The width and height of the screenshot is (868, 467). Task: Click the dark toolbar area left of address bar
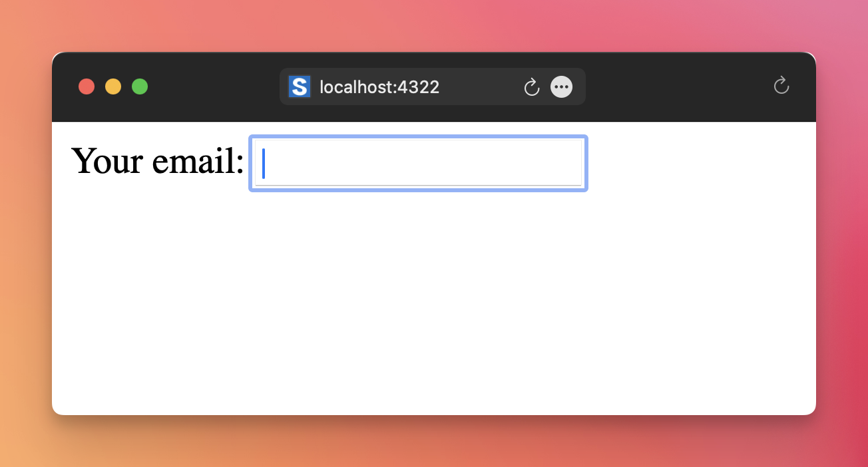click(x=213, y=86)
